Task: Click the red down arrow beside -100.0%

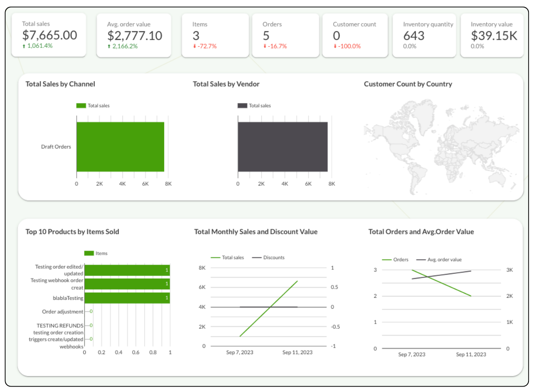Action: [335, 46]
